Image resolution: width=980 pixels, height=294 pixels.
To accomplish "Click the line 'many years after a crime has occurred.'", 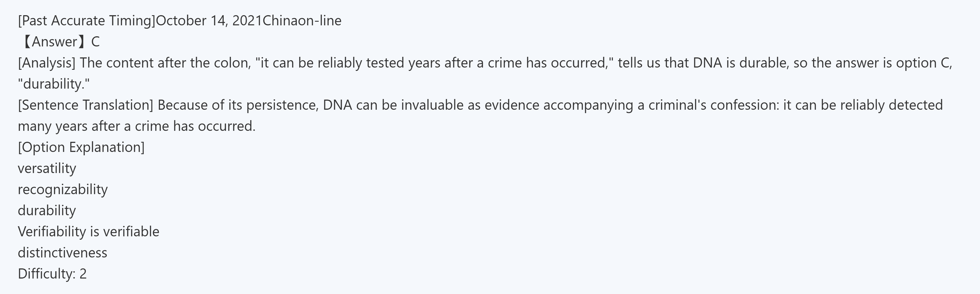I will click(x=137, y=126).
